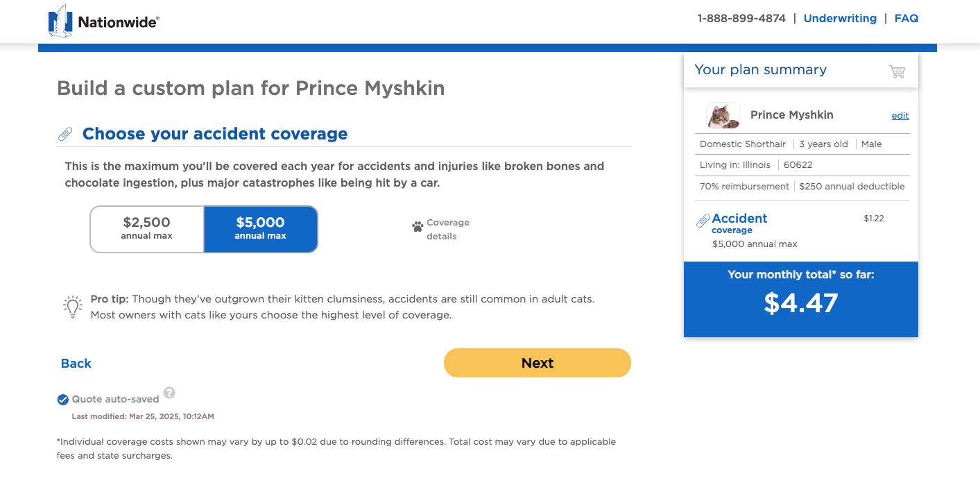Screen dimensions: 980x485
Task: Click the bandage icon in plan summary
Action: 703,221
